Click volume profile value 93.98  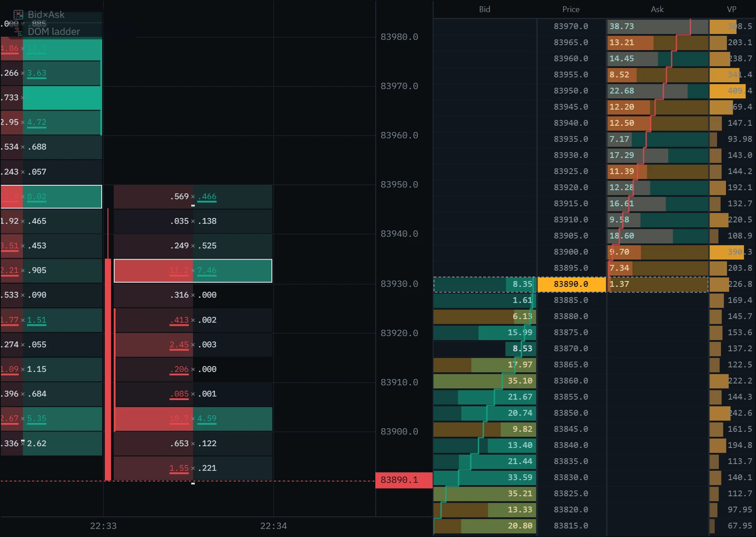740,139
